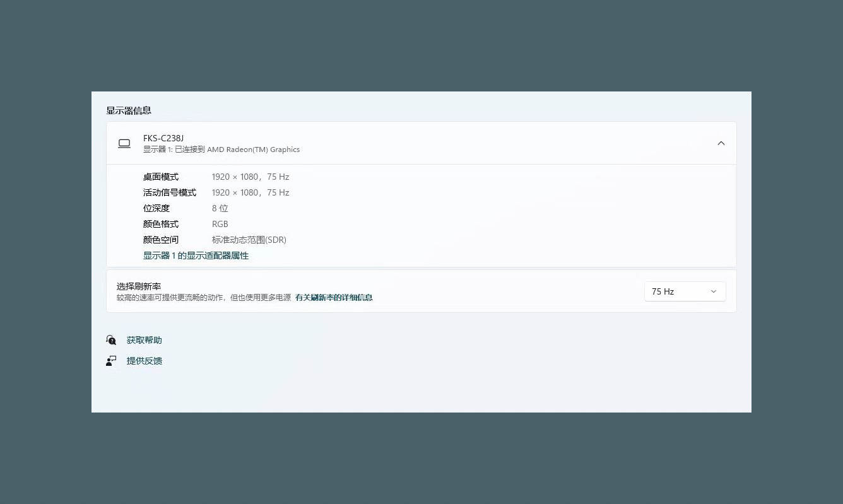Click the 8 位 bit depth value

pyautogui.click(x=220, y=208)
